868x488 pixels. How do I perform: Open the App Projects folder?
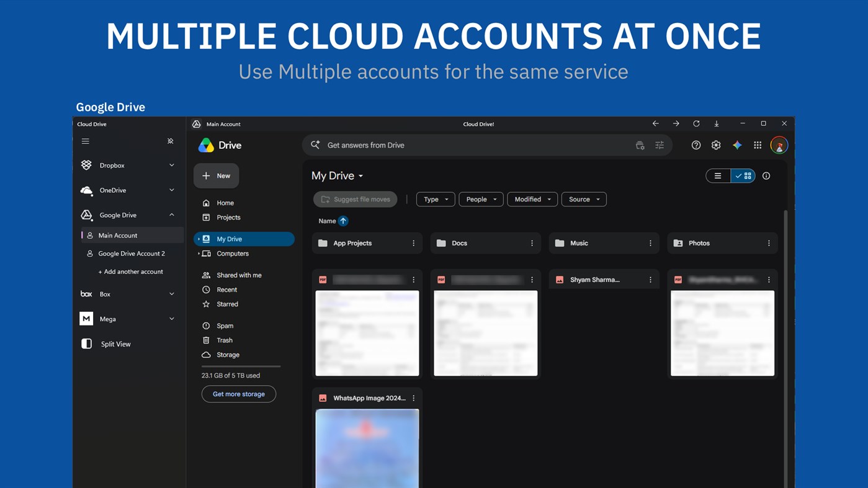point(367,243)
